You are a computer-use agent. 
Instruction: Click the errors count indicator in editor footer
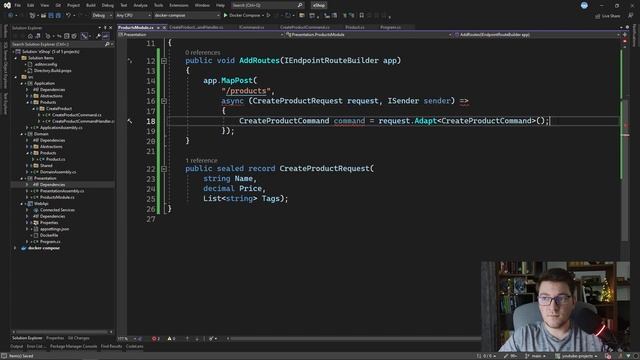(156, 338)
